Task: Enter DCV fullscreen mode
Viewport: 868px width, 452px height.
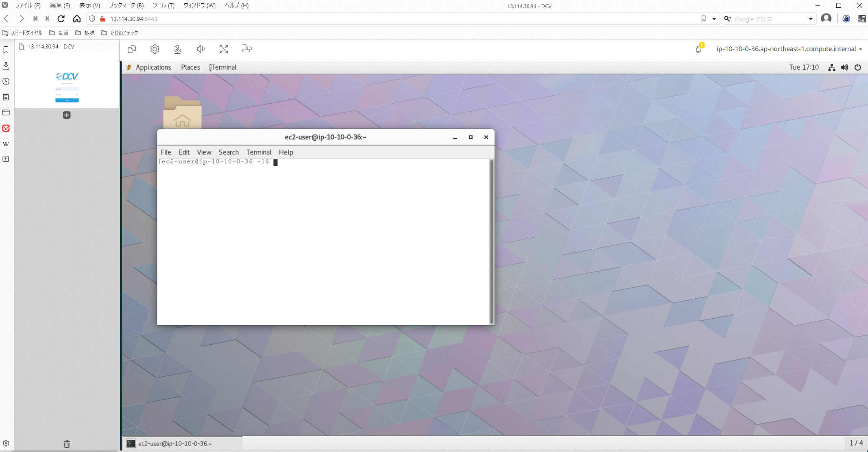Action: click(224, 49)
